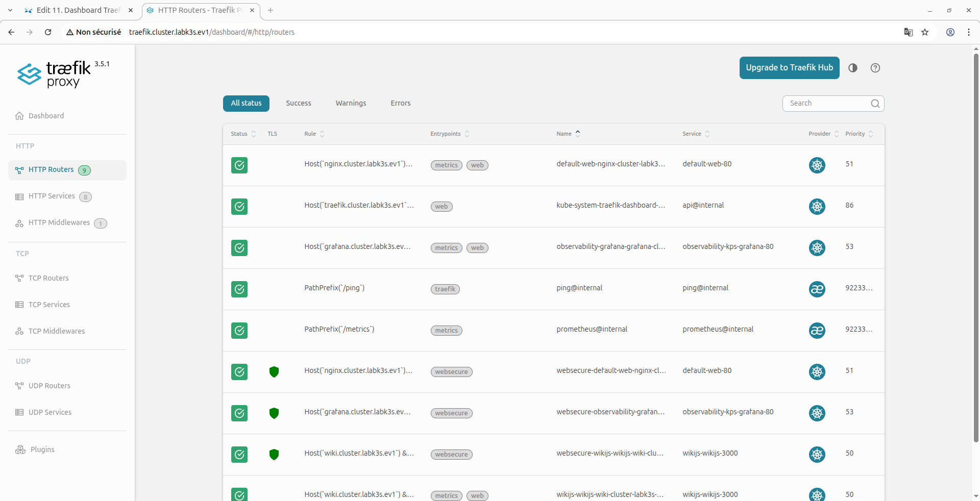The image size is (980, 501).
Task: Click success status icon for kube-system-traefik-dashboard router
Action: point(239,207)
